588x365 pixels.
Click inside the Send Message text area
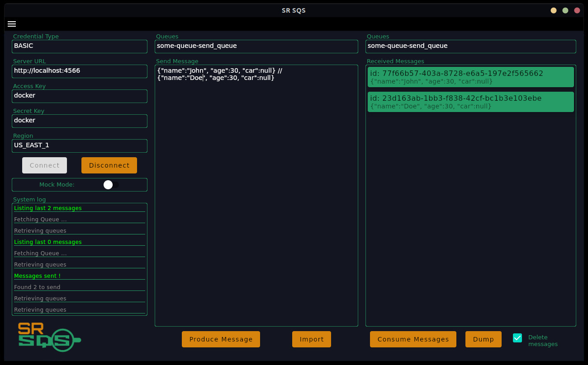(x=256, y=196)
